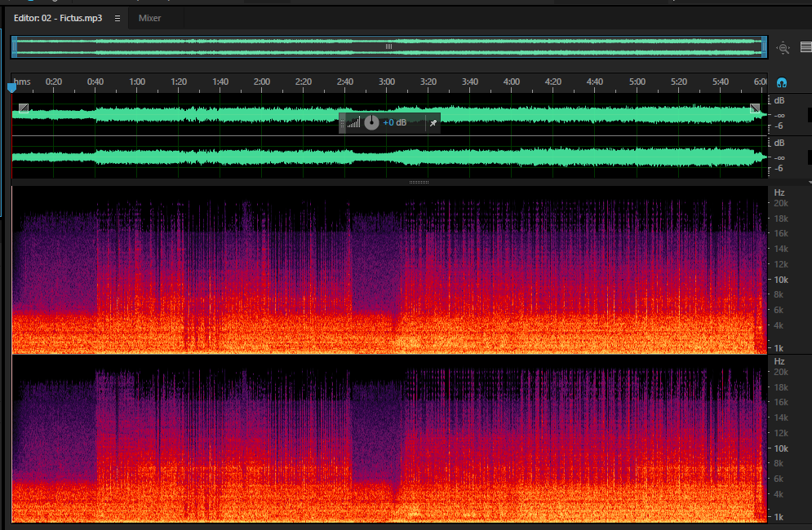Click the fade-out handle at waveform end
Viewport: 812px width, 530px height.
(x=755, y=108)
